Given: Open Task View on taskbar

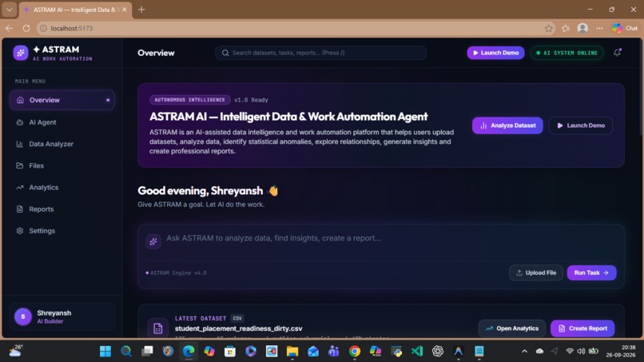Looking at the screenshot, I should pyautogui.click(x=147, y=352).
